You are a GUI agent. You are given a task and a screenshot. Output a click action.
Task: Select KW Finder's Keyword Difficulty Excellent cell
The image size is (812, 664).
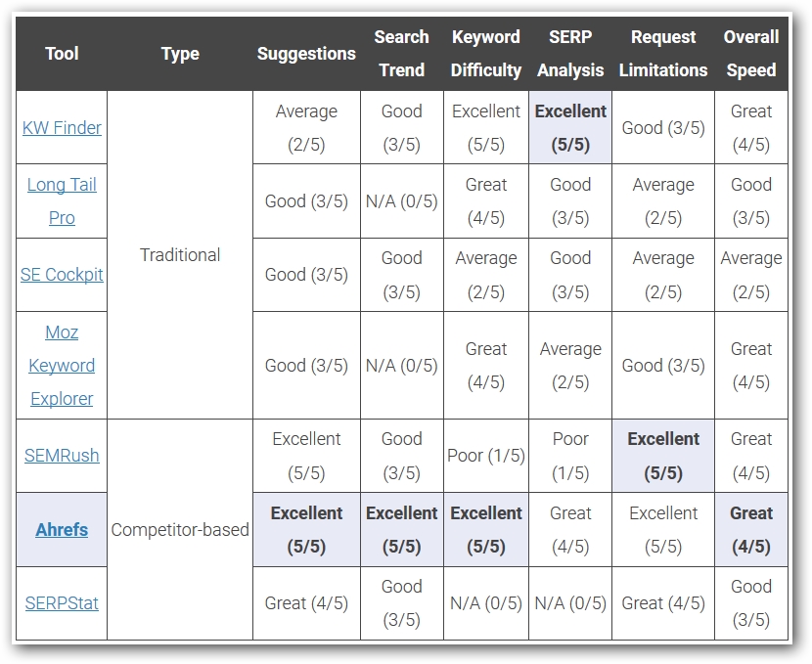click(486, 127)
